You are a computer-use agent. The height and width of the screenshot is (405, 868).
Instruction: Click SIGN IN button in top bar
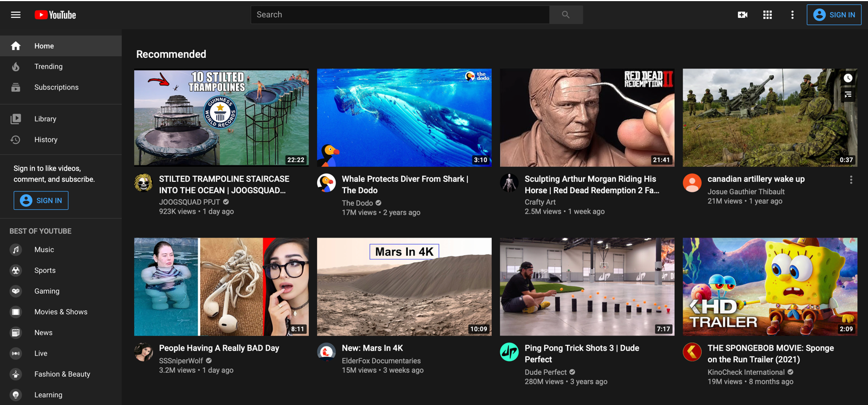834,15
